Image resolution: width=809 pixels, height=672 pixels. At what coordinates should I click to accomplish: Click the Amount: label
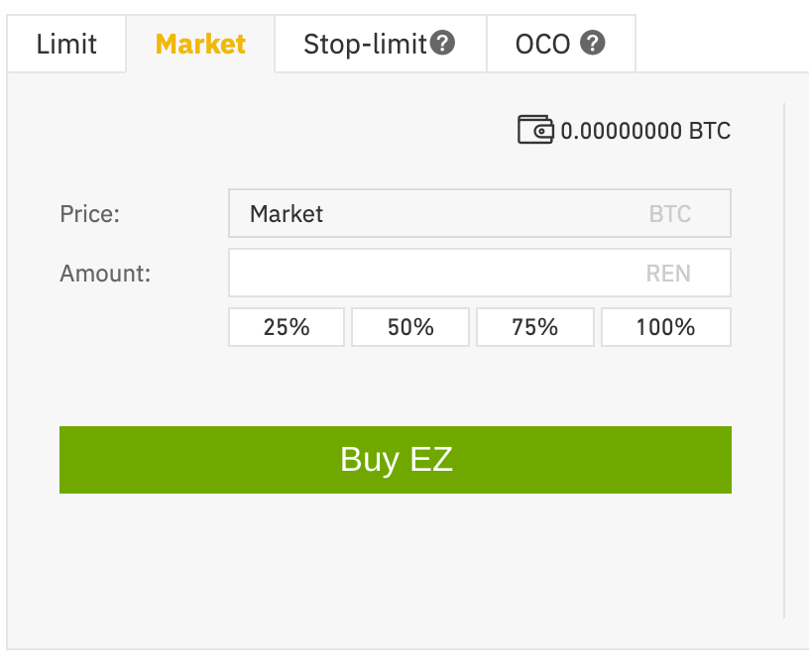tap(105, 274)
